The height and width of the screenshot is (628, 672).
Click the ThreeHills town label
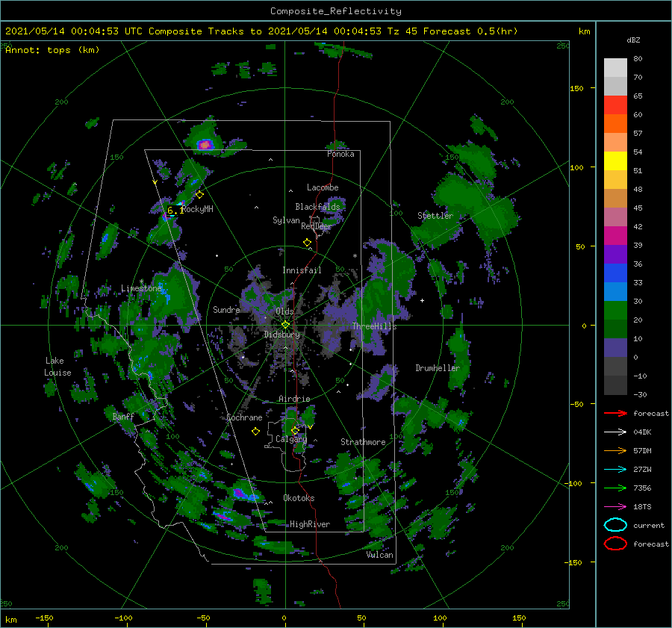click(375, 326)
